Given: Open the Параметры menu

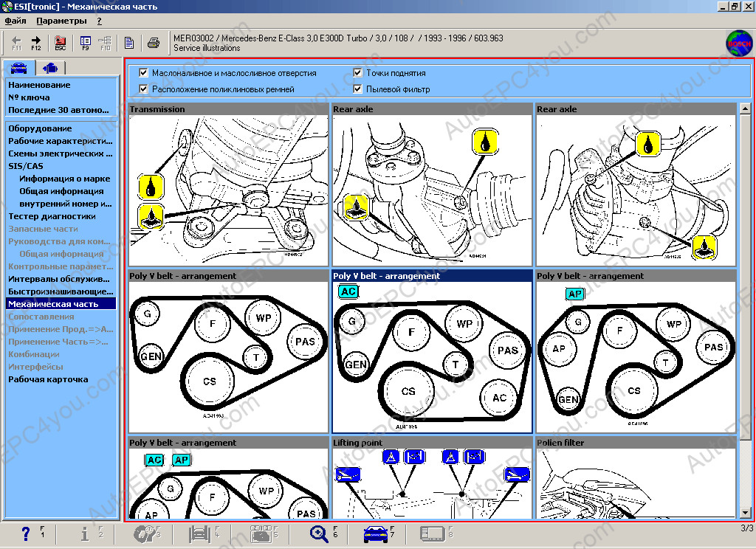Looking at the screenshot, I should [61, 21].
